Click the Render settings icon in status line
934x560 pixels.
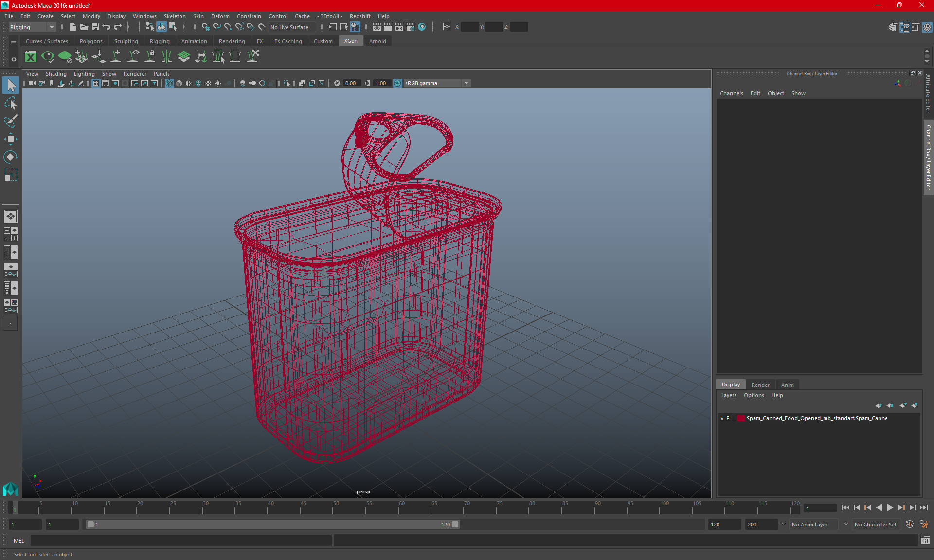pos(411,27)
